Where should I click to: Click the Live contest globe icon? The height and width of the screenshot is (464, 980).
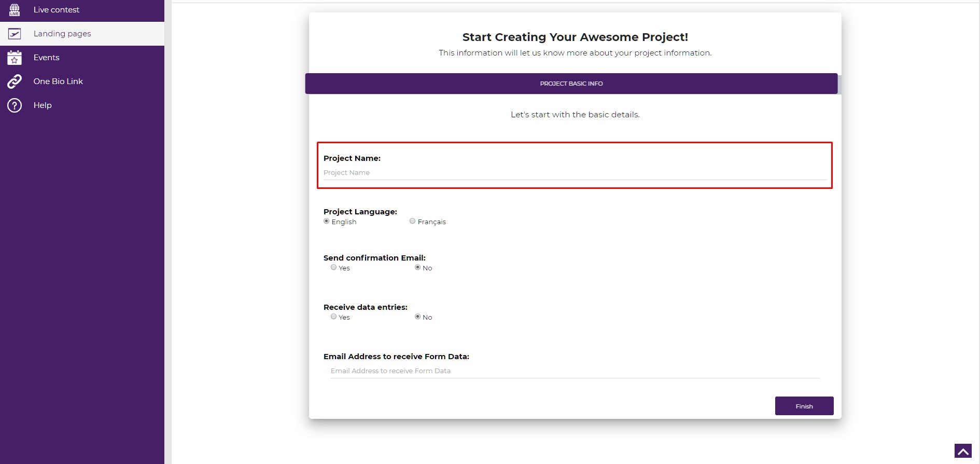(15, 10)
